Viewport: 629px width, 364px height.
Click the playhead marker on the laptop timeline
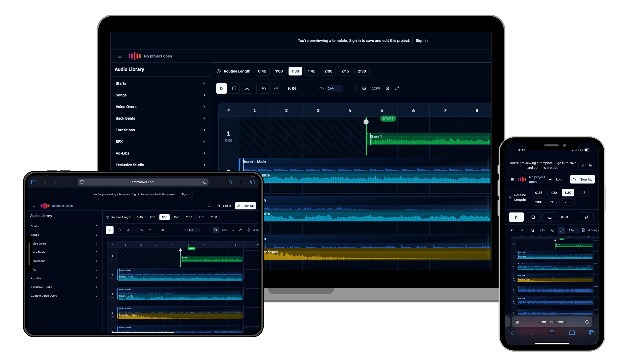(366, 122)
